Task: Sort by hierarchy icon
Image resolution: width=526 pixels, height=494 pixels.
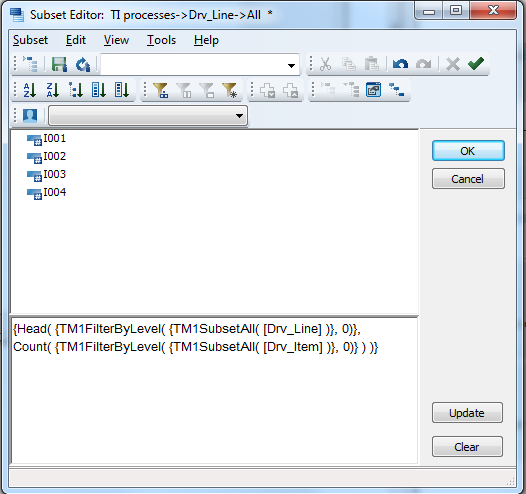Action: point(76,90)
